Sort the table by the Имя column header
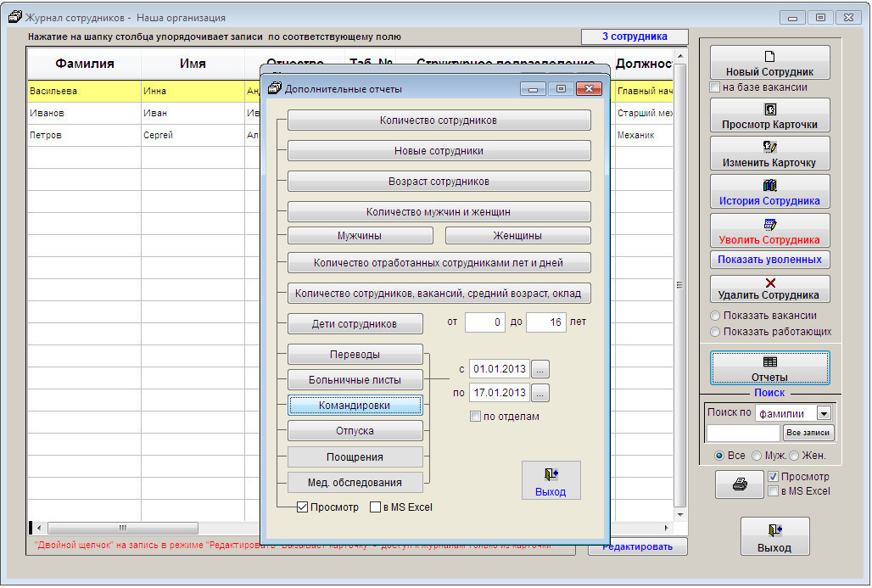The height and width of the screenshot is (588, 872). click(193, 64)
